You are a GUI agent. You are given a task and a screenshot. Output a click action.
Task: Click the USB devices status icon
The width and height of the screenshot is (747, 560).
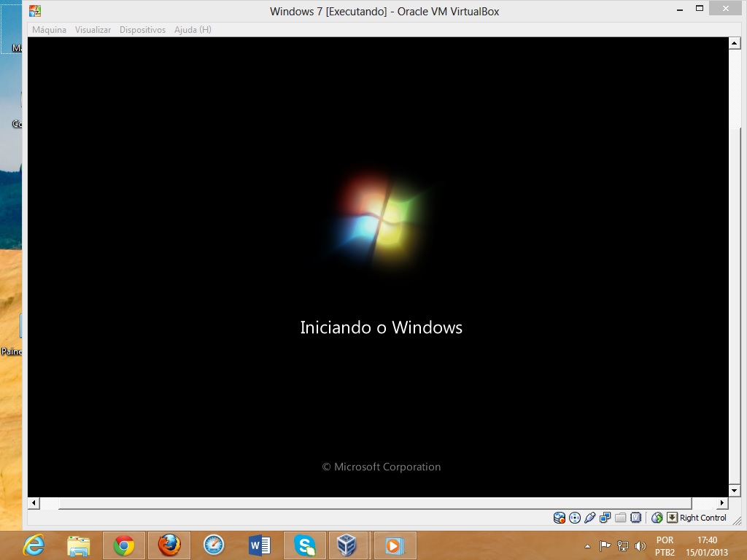pos(589,518)
